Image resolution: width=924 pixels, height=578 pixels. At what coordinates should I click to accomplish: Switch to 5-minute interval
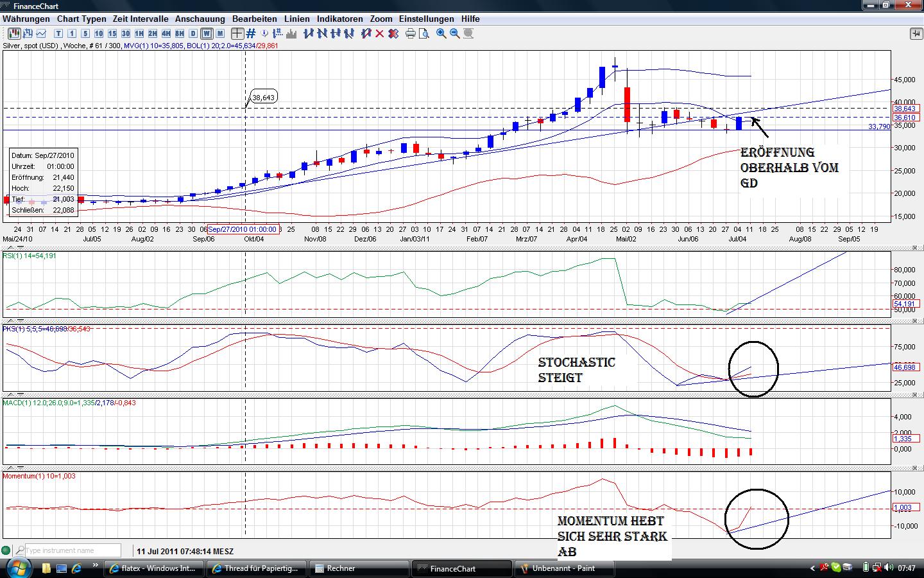coord(85,33)
